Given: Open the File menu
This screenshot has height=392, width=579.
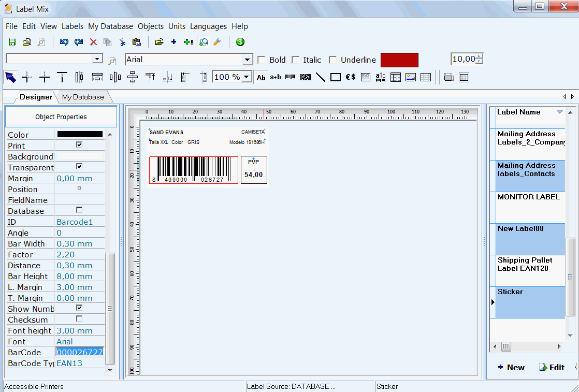Looking at the screenshot, I should (11, 26).
